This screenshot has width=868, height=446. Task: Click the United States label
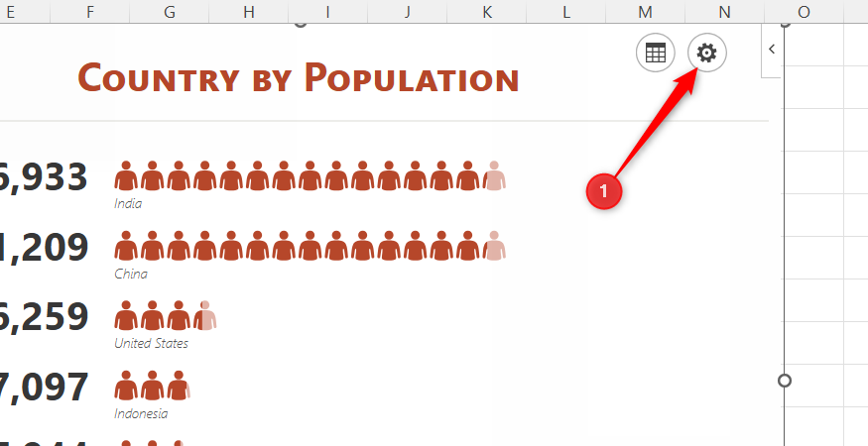click(151, 343)
